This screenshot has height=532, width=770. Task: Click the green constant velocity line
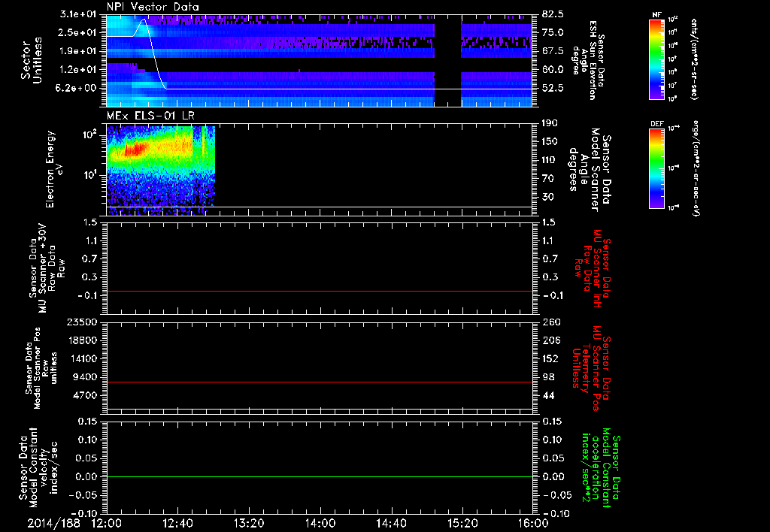point(319,476)
